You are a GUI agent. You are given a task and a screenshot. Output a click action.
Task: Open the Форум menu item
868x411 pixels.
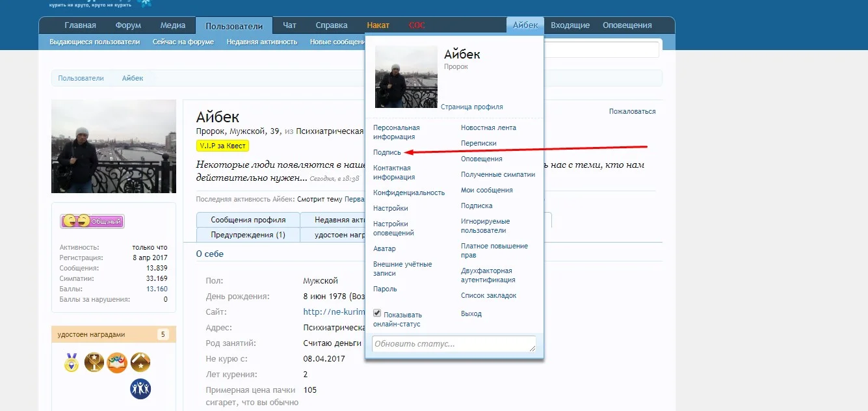tap(127, 25)
